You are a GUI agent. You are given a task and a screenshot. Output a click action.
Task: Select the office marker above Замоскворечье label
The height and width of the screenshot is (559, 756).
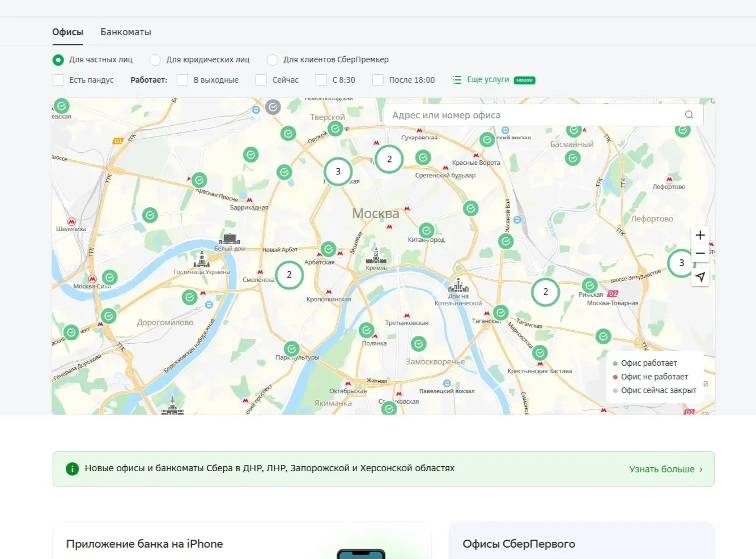coord(418,343)
